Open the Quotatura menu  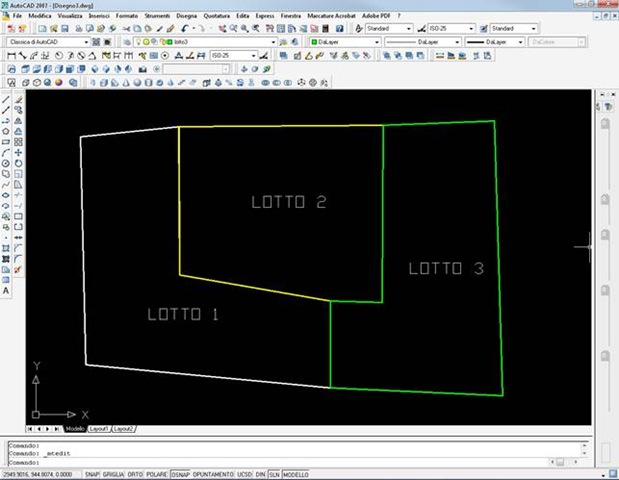(x=216, y=16)
